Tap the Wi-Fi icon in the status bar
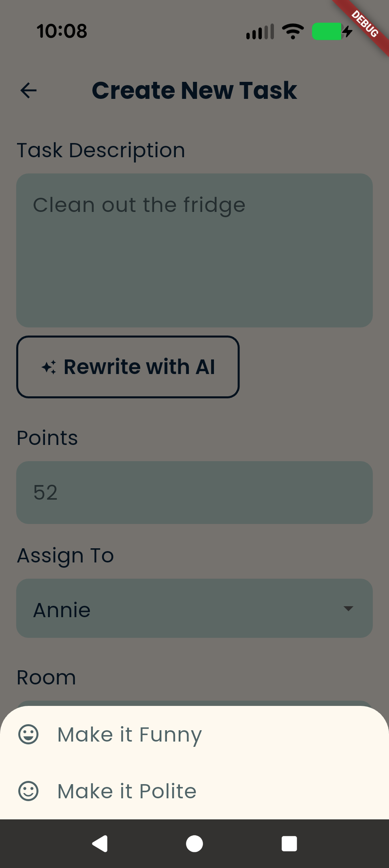 click(293, 31)
